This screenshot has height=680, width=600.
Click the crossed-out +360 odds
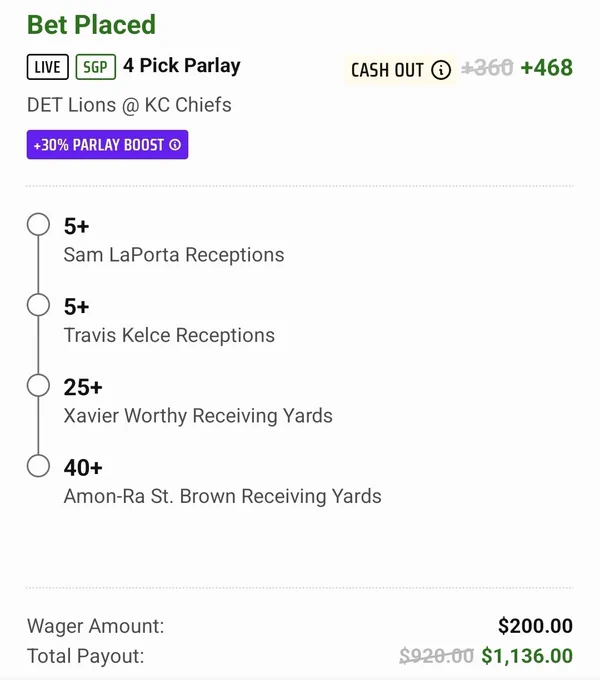[487, 68]
